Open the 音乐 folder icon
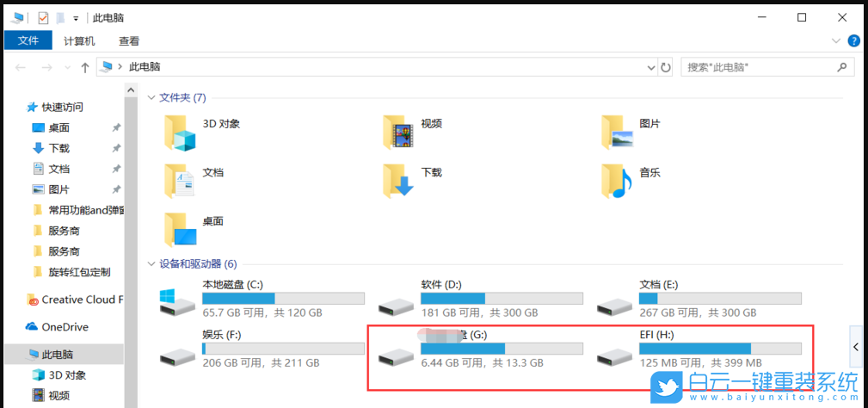Viewport: 868px width, 408px height. click(x=618, y=181)
